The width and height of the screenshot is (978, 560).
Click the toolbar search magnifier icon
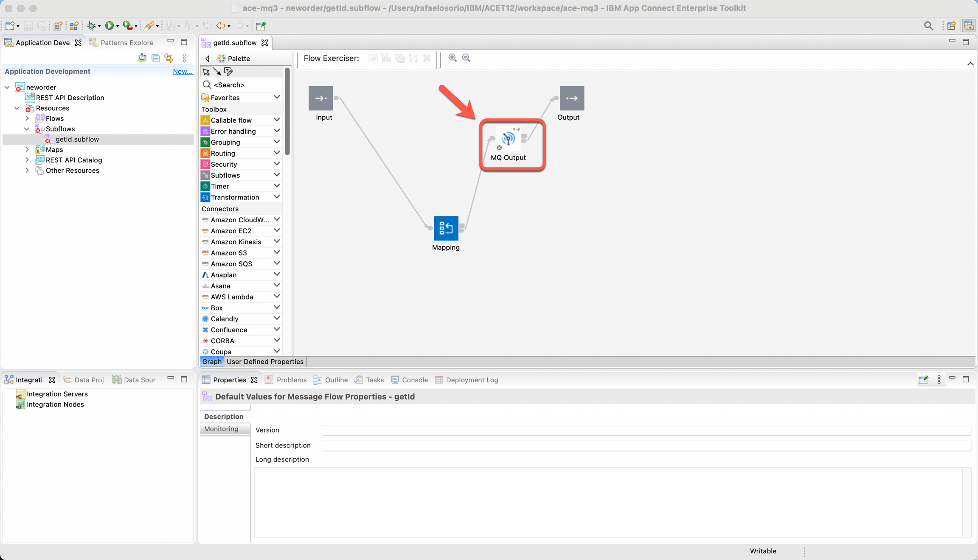(x=928, y=26)
